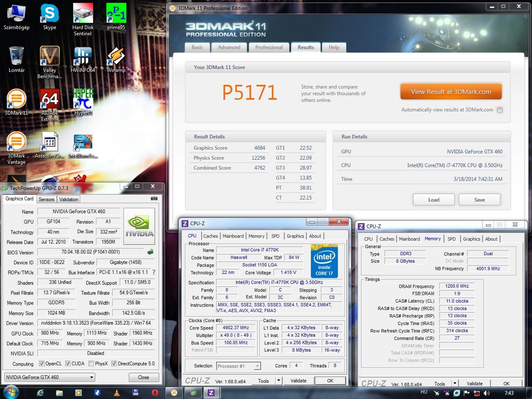Open the Mainboard tab in front CPU-Z
The width and height of the screenshot is (532, 399).
pyautogui.click(x=233, y=236)
